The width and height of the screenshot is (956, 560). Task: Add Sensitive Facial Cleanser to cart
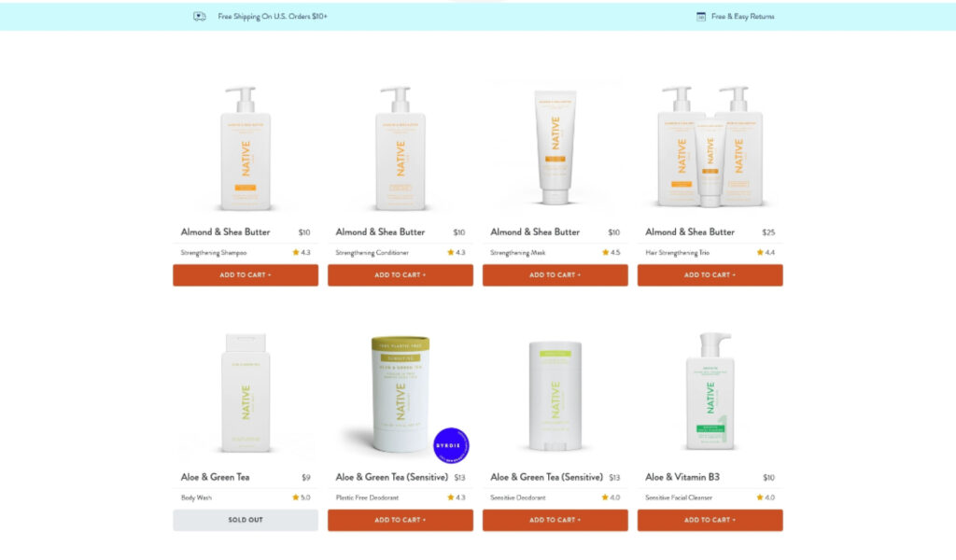pyautogui.click(x=710, y=520)
